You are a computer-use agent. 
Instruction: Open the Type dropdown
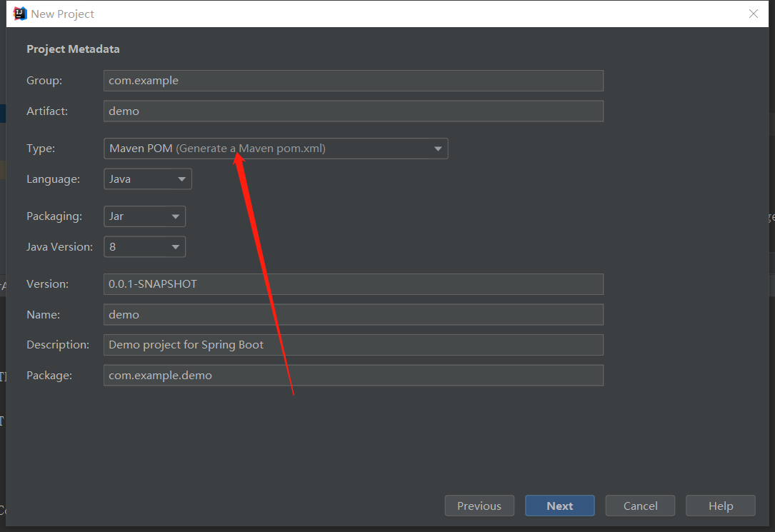coord(275,149)
